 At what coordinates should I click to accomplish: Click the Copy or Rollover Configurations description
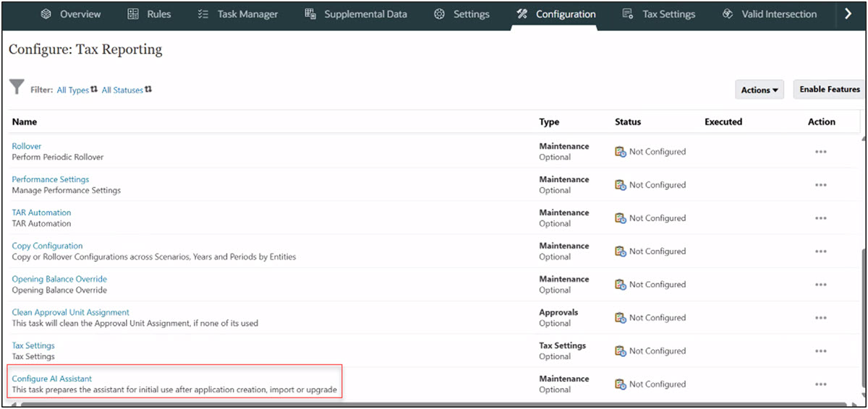[154, 257]
